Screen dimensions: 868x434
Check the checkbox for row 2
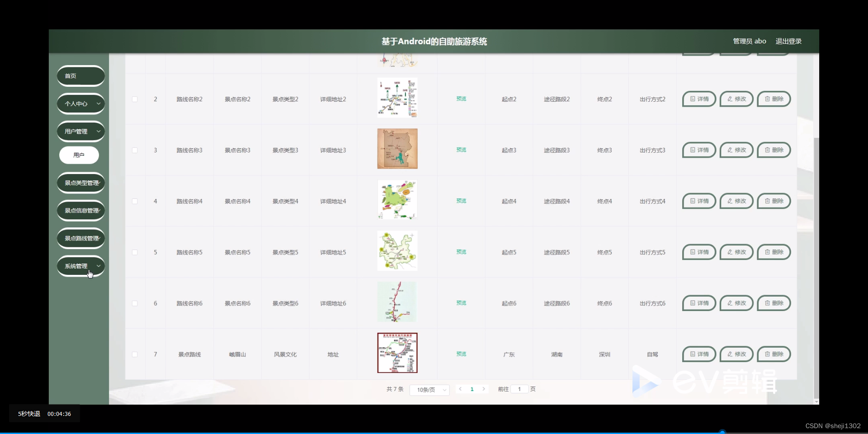(x=135, y=99)
